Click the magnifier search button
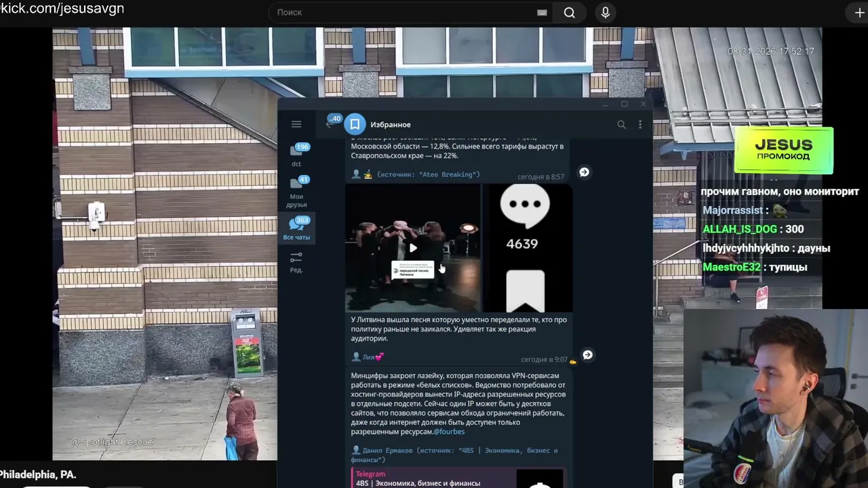This screenshot has height=488, width=868. click(x=570, y=12)
